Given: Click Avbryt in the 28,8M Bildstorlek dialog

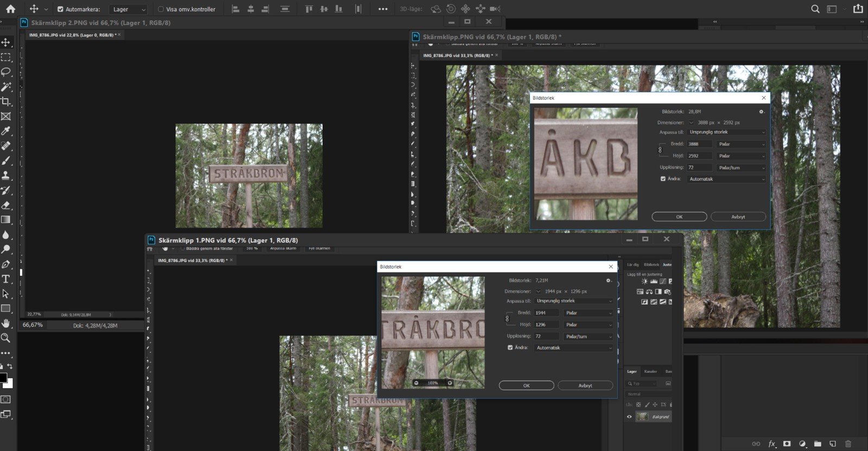Looking at the screenshot, I should click(x=738, y=217).
